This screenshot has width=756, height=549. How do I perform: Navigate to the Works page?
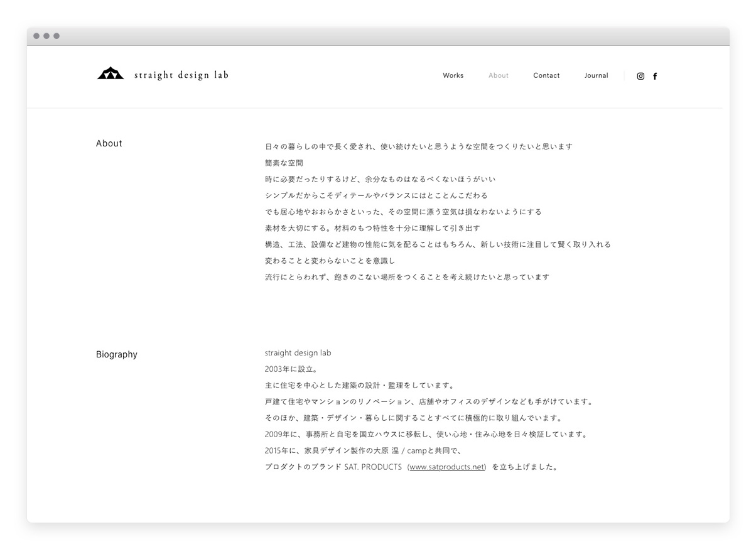pyautogui.click(x=453, y=75)
